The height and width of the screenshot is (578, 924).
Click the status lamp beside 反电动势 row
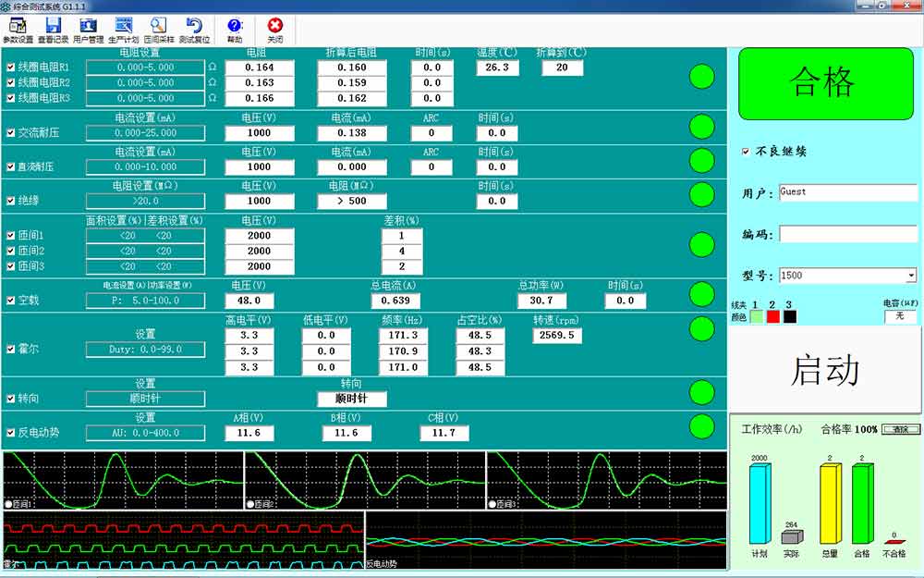[703, 426]
